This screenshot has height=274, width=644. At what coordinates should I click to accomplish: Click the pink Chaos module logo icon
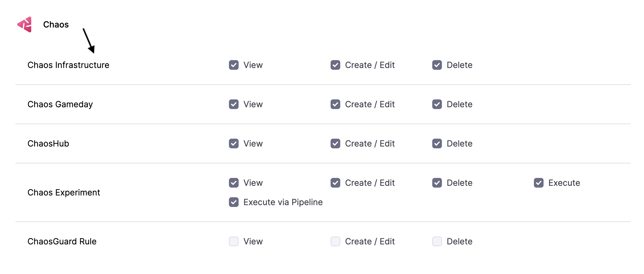tap(25, 24)
